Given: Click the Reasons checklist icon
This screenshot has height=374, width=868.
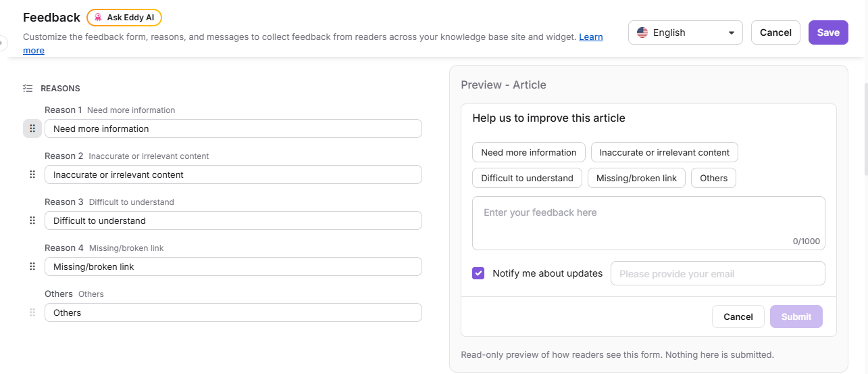Looking at the screenshot, I should 28,88.
